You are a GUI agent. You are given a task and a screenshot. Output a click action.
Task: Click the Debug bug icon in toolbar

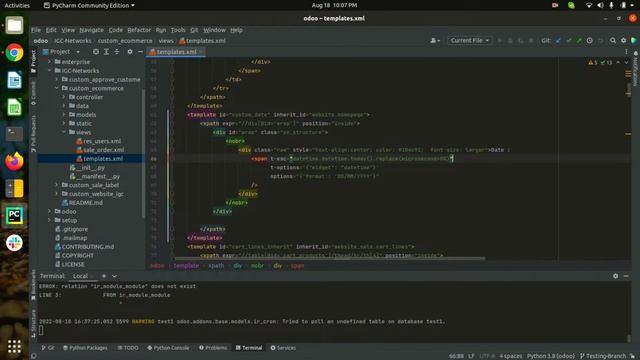510,40
